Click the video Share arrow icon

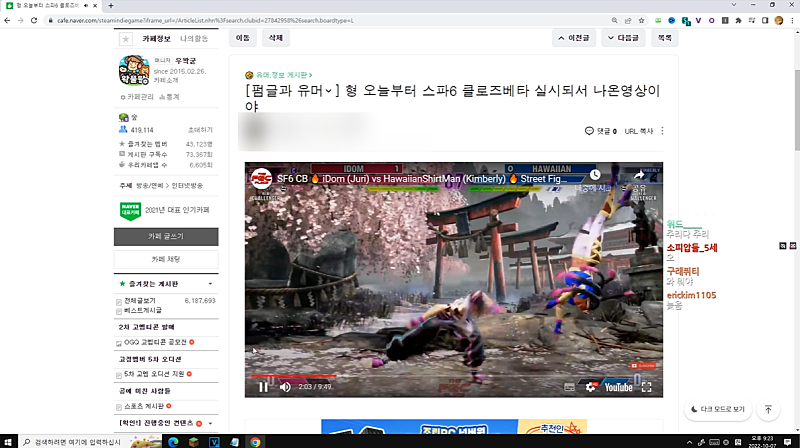(x=639, y=175)
